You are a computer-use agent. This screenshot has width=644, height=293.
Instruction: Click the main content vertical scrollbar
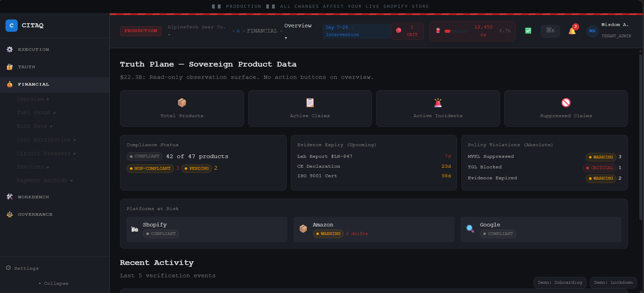(x=641, y=137)
